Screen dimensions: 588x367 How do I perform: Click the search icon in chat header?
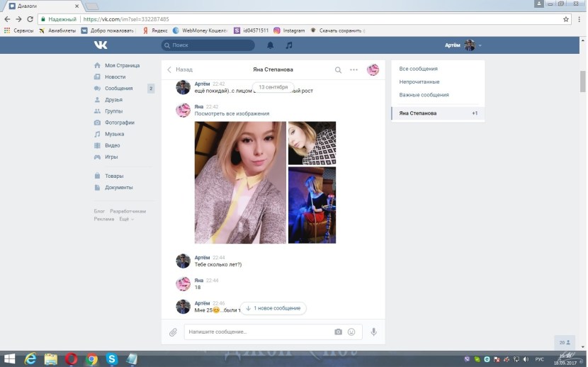coord(338,70)
